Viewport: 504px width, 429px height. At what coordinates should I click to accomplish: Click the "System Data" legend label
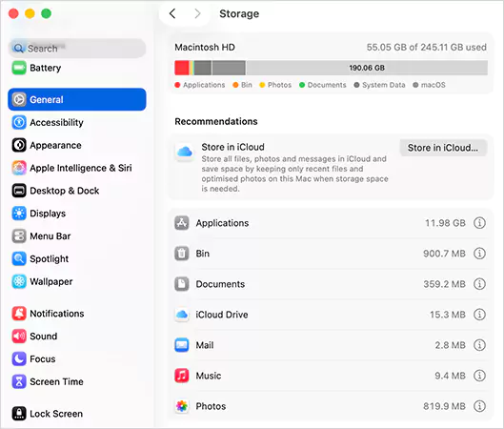click(x=383, y=85)
